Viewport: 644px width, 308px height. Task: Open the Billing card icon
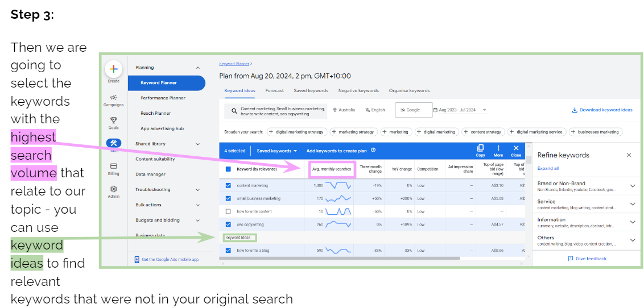tap(113, 166)
